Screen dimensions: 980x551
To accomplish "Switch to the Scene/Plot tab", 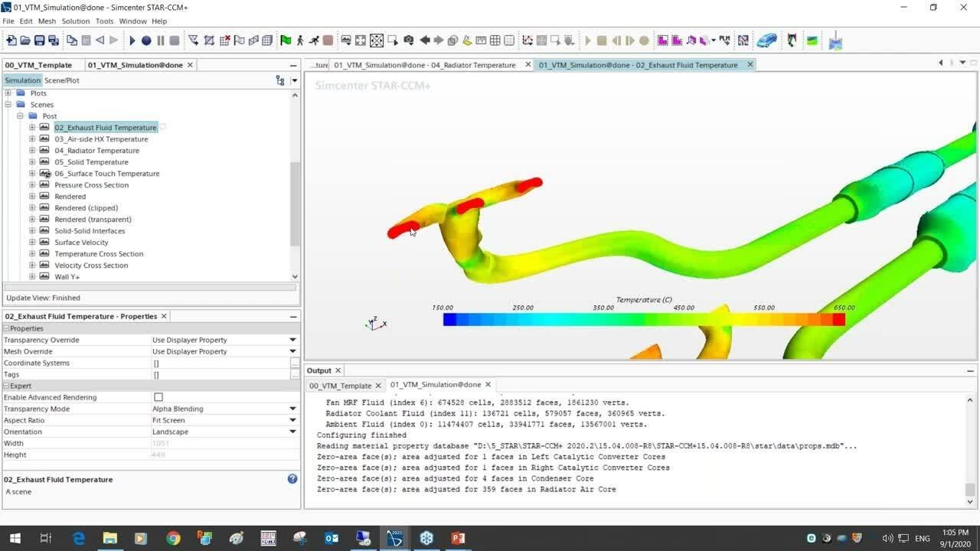I will tap(61, 80).
